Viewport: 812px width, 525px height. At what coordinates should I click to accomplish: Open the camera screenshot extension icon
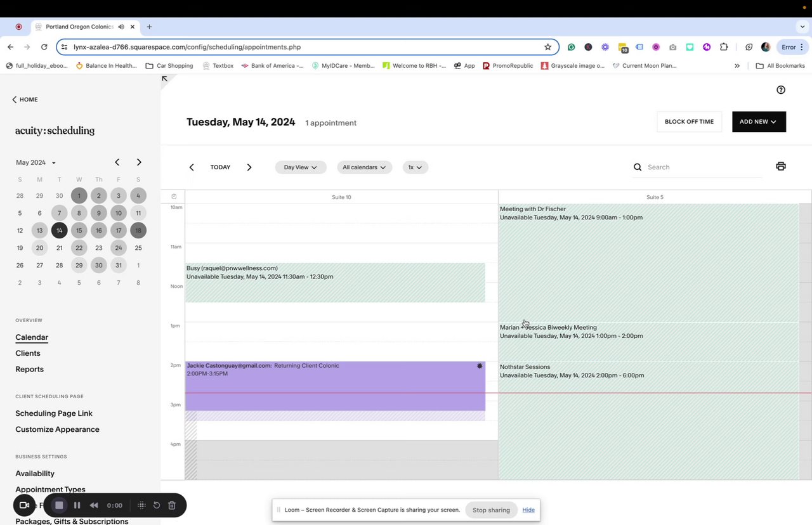tap(672, 47)
